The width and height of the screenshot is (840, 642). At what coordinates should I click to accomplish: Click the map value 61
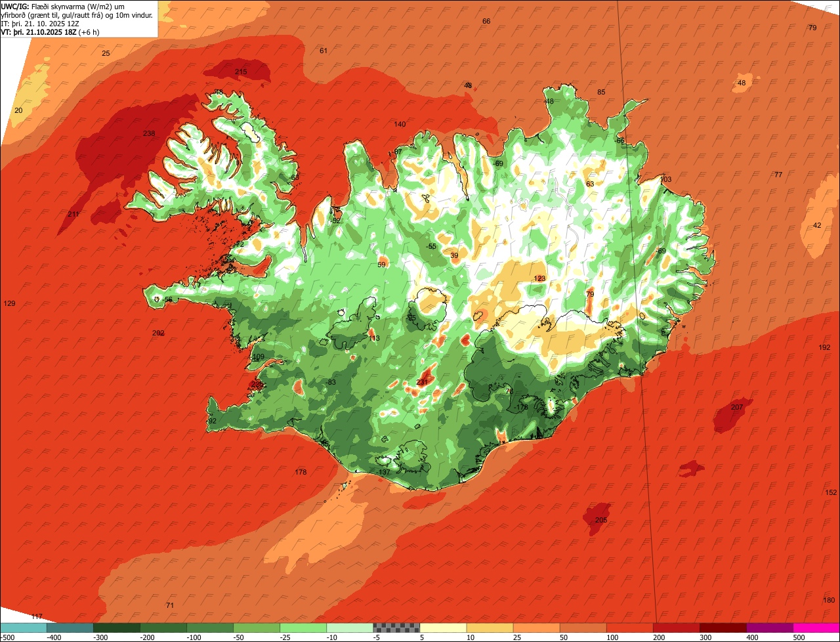(x=323, y=51)
